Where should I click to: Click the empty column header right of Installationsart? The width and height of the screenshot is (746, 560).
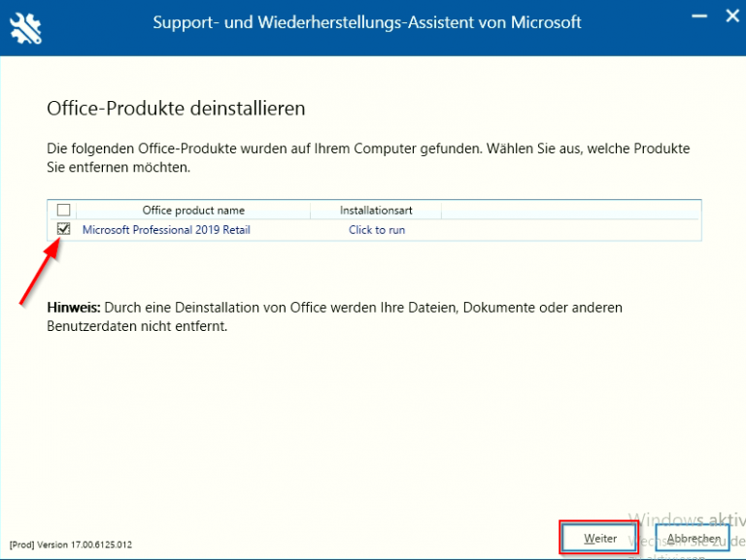[x=570, y=210]
